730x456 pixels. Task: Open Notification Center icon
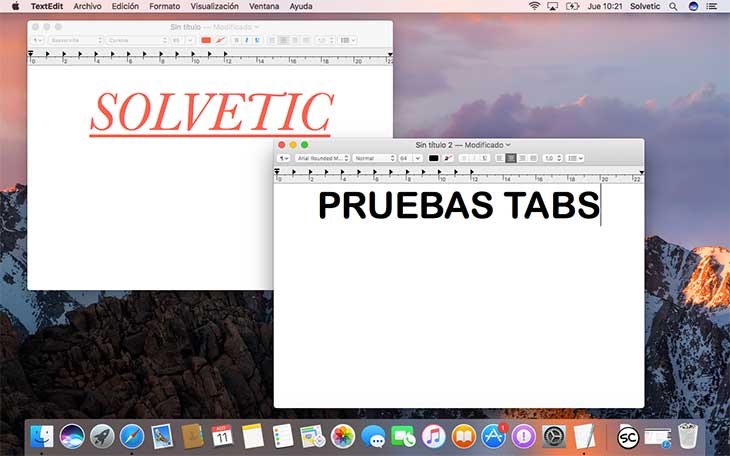tap(712, 6)
